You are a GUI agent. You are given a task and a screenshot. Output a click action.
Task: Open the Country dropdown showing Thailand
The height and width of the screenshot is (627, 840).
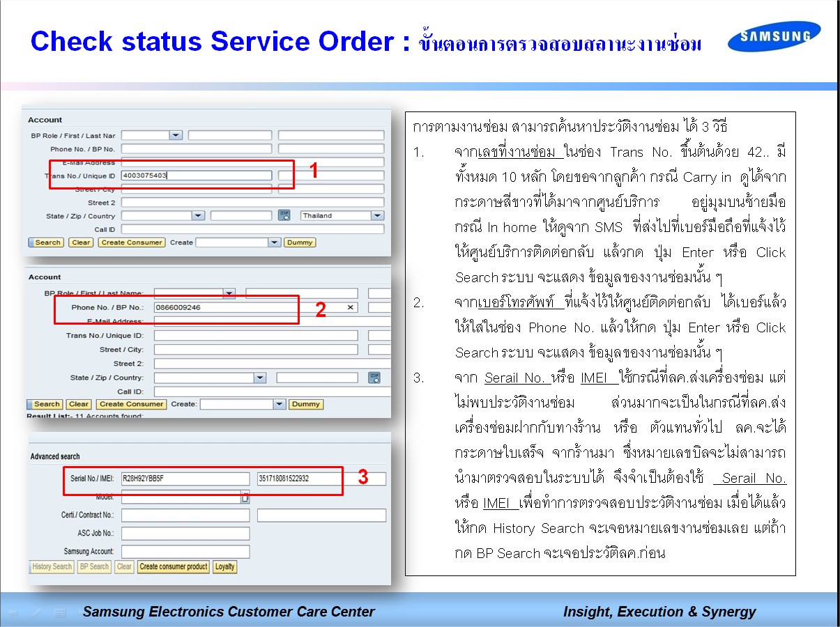click(x=377, y=216)
